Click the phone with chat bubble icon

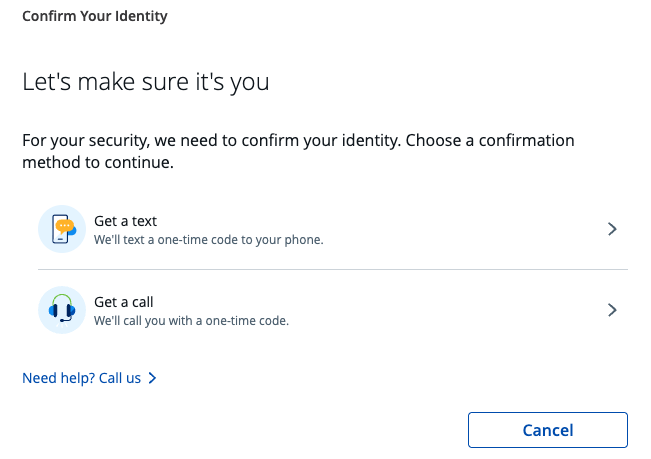coord(62,229)
